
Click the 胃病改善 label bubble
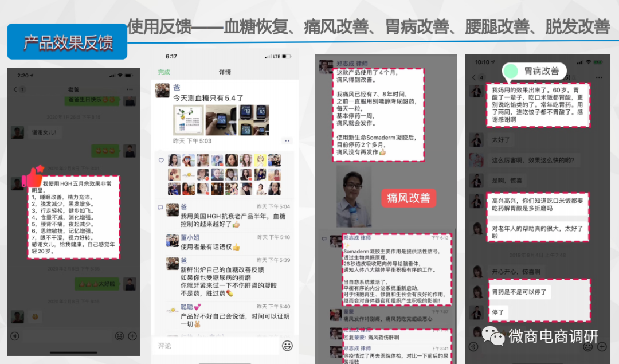[x=535, y=71]
